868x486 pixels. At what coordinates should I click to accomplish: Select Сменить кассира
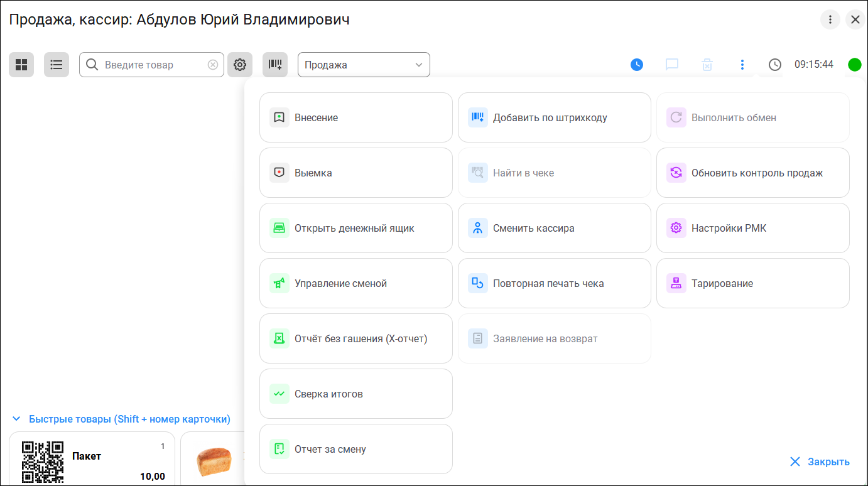[x=554, y=228]
